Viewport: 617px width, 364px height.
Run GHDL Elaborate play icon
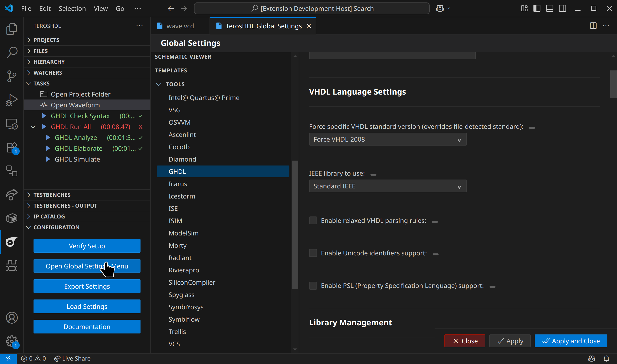pyautogui.click(x=48, y=148)
